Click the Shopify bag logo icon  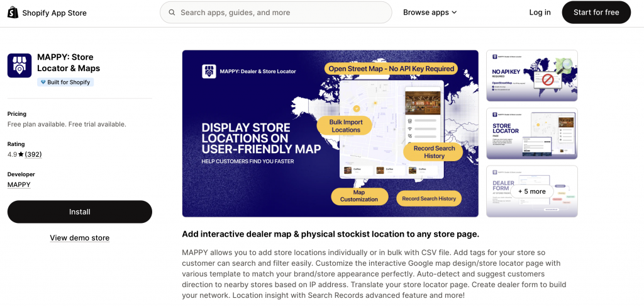(x=13, y=13)
